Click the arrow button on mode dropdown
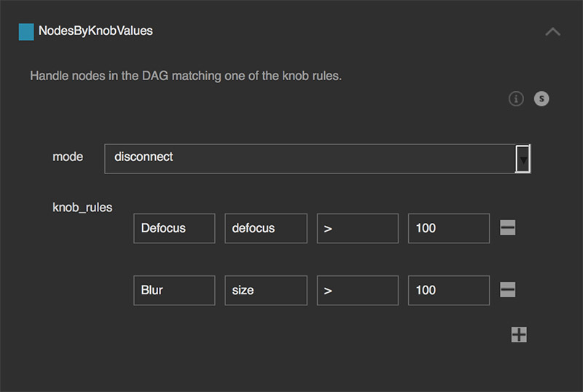583x392 pixels. 523,158
